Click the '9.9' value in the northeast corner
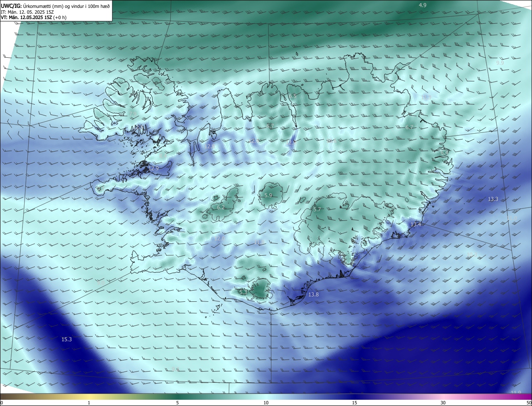The image size is (532, 406). tap(500, 63)
